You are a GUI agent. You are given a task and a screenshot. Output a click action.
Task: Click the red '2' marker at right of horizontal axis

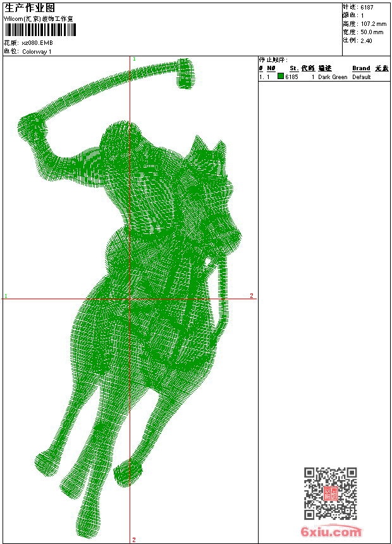pyautogui.click(x=252, y=295)
